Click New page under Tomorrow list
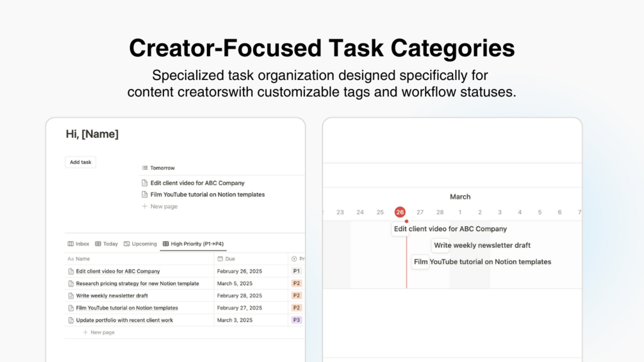644x362 pixels. tap(164, 206)
